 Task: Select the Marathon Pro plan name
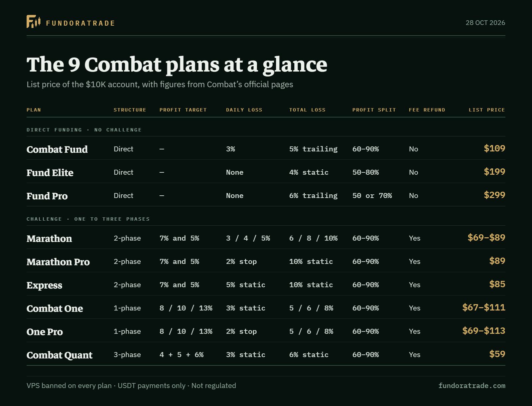point(58,262)
